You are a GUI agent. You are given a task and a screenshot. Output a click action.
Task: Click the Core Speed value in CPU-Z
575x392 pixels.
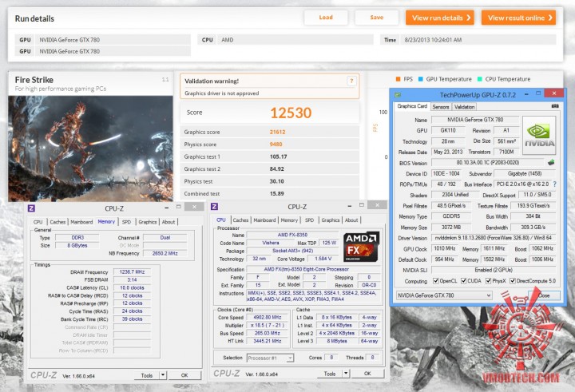click(268, 317)
